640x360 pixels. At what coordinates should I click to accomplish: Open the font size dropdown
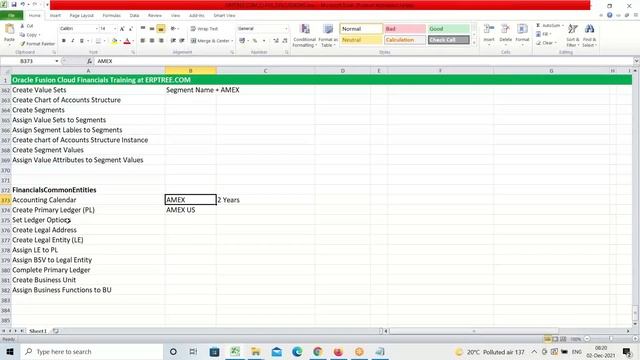click(115, 29)
